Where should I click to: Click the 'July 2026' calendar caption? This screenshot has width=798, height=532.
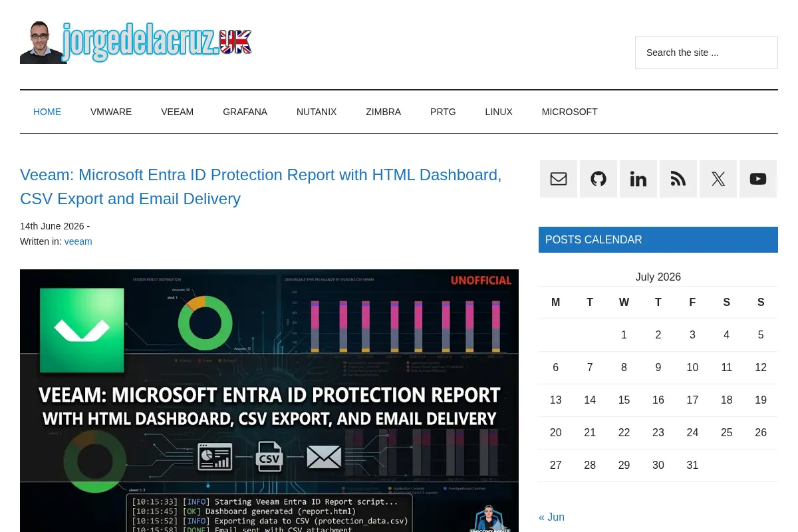click(x=658, y=277)
